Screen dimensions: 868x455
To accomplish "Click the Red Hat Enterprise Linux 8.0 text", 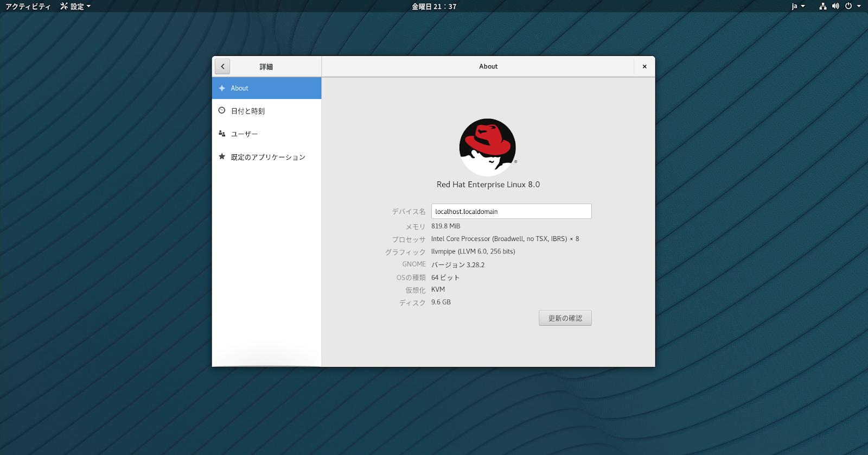I will coord(488,185).
